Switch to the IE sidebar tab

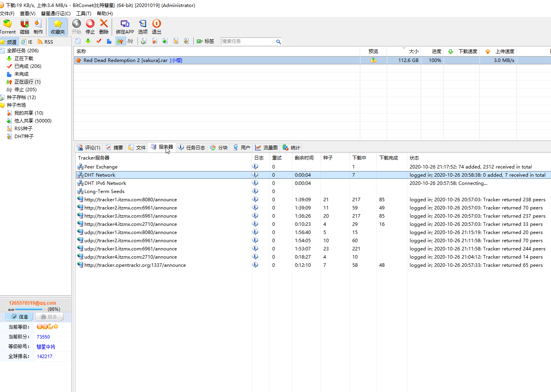point(27,42)
